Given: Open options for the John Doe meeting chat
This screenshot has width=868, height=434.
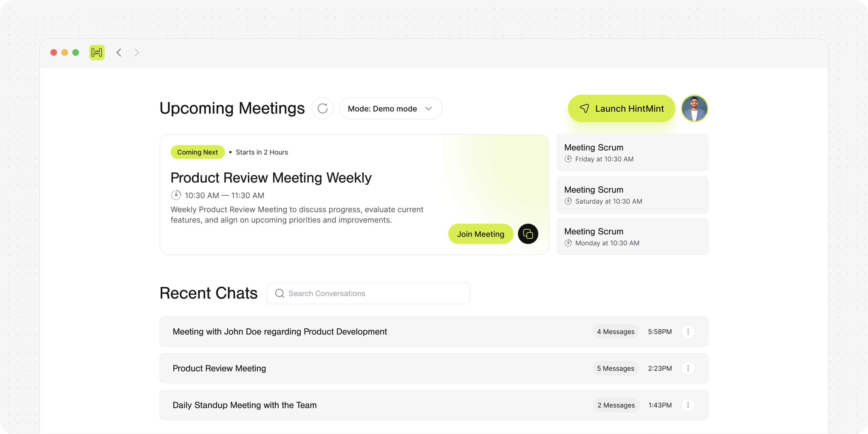Looking at the screenshot, I should tap(688, 332).
